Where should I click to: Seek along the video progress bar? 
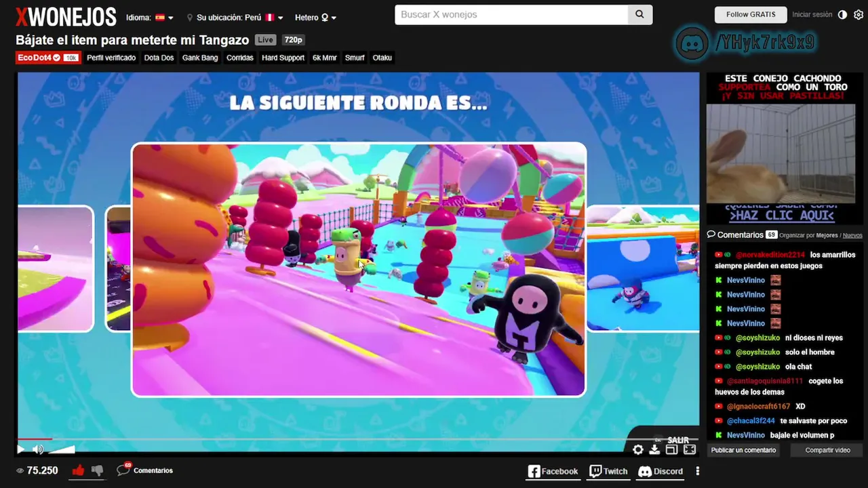[x=358, y=439]
